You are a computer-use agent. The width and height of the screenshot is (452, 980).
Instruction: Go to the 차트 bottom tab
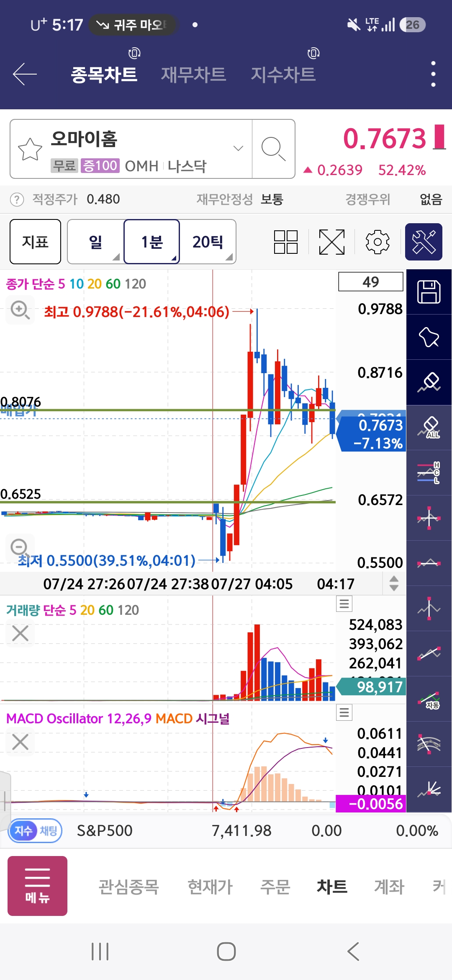click(332, 886)
